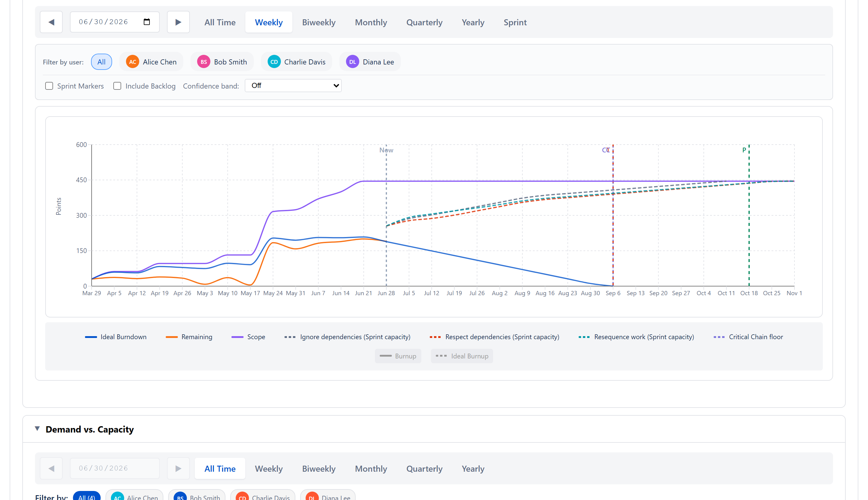The width and height of the screenshot is (868, 500).
Task: Filter burndown by Bob Smith name
Action: tap(230, 62)
